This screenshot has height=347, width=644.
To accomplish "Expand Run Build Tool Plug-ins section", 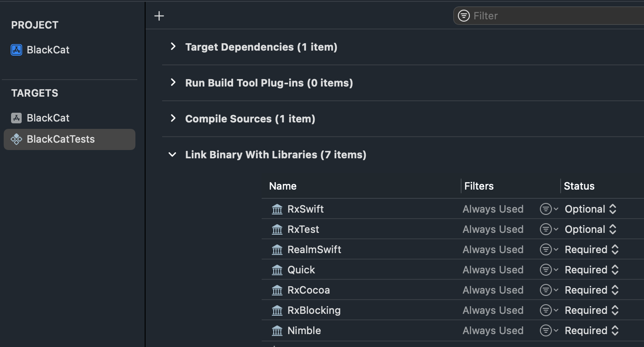I will click(173, 82).
